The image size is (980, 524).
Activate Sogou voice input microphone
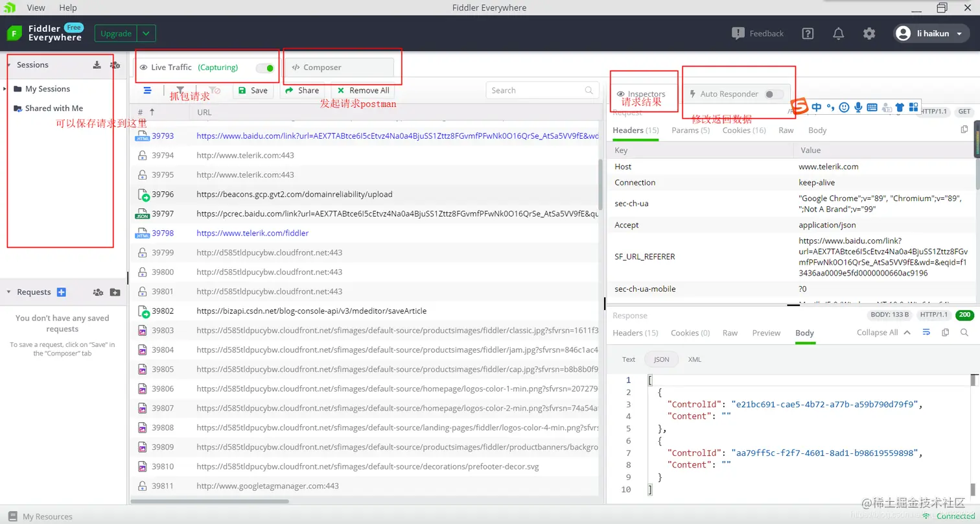[x=858, y=107]
